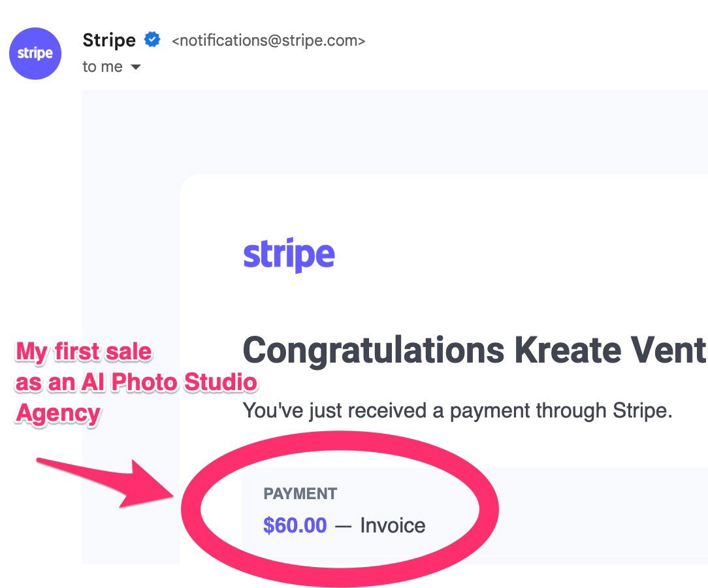708x588 pixels.
Task: Open the sender name 'Stripe'
Action: [x=109, y=41]
